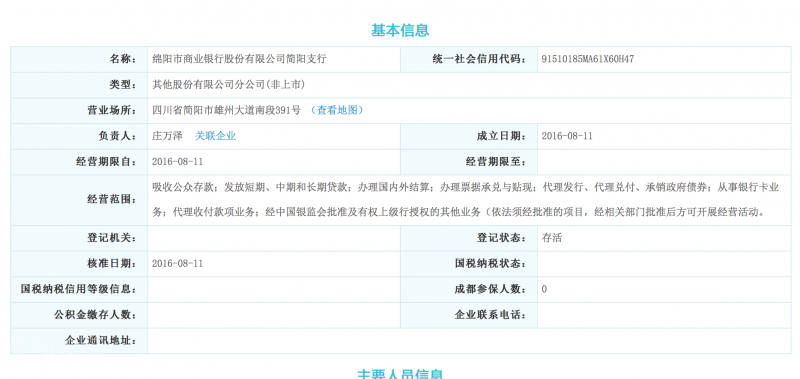Select the 国税纳税信用等级信息 label
This screenshot has height=379, width=800.
(x=79, y=289)
